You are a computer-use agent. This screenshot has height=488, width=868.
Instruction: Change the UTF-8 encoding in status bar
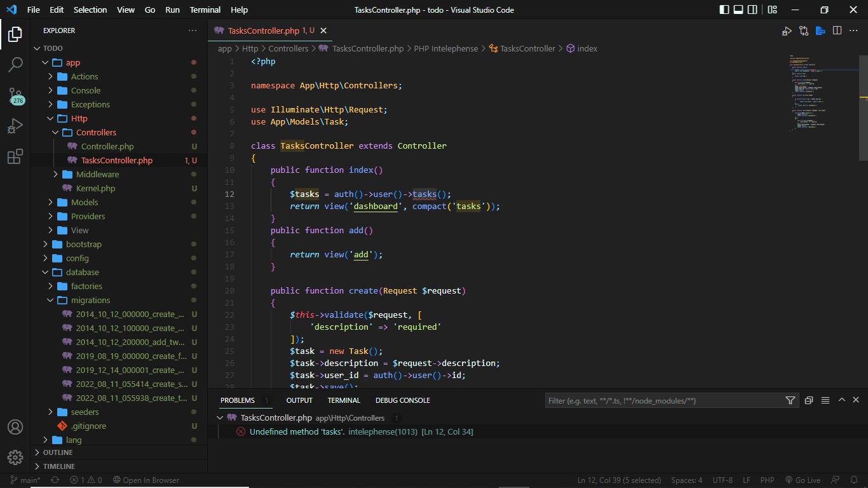pos(722,480)
